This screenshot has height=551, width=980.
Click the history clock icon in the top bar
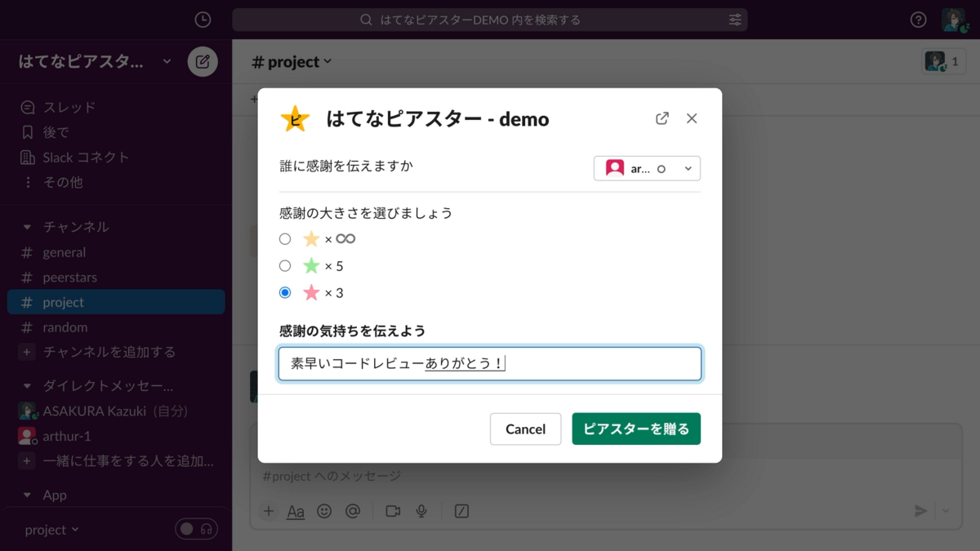(x=202, y=20)
